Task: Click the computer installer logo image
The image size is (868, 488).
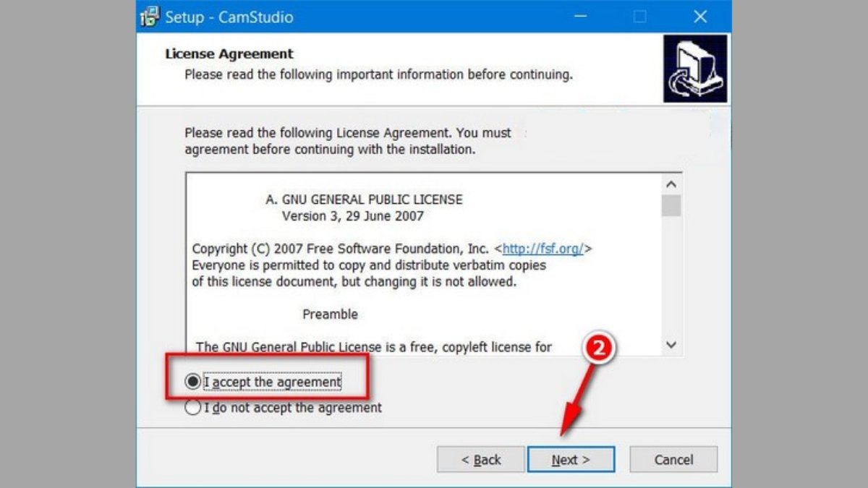Action: click(695, 69)
